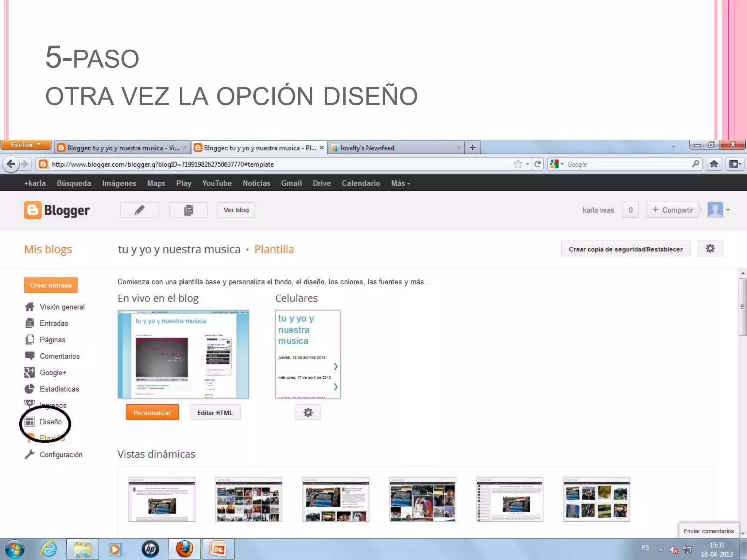Click the Firefox back arrow
This screenshot has width=747, height=560.
[x=11, y=164]
